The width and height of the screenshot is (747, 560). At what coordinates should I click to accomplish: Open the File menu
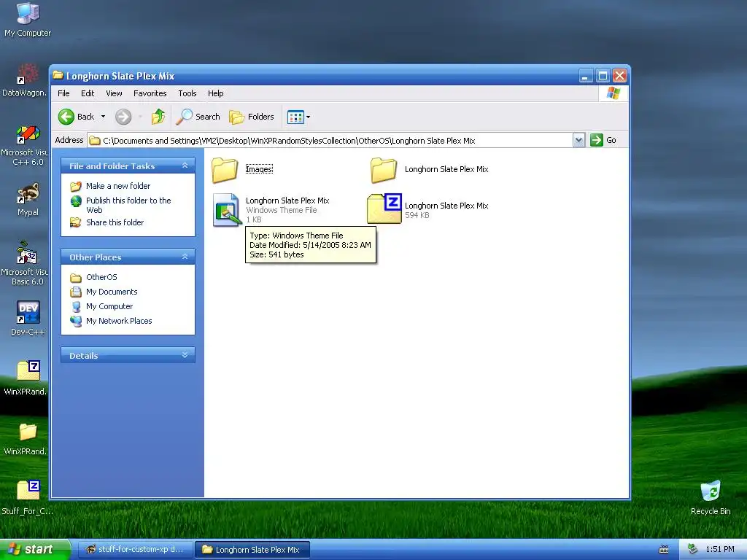pos(63,93)
